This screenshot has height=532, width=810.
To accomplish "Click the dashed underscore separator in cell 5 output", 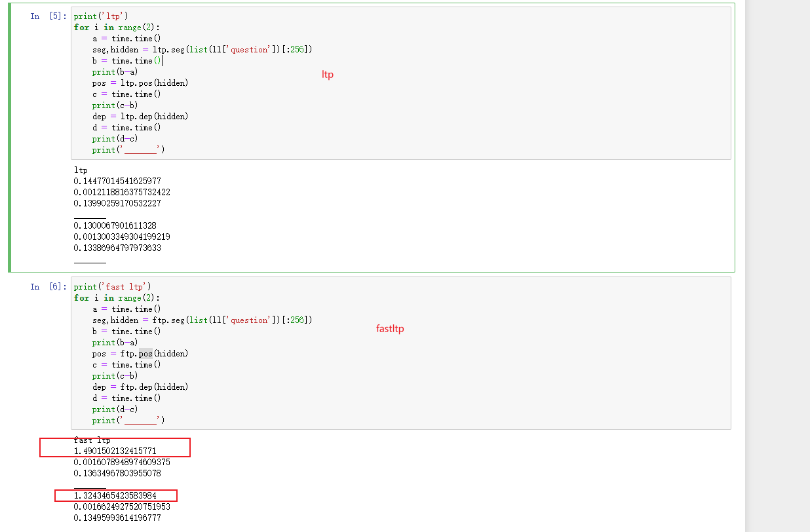I will click(x=91, y=218).
